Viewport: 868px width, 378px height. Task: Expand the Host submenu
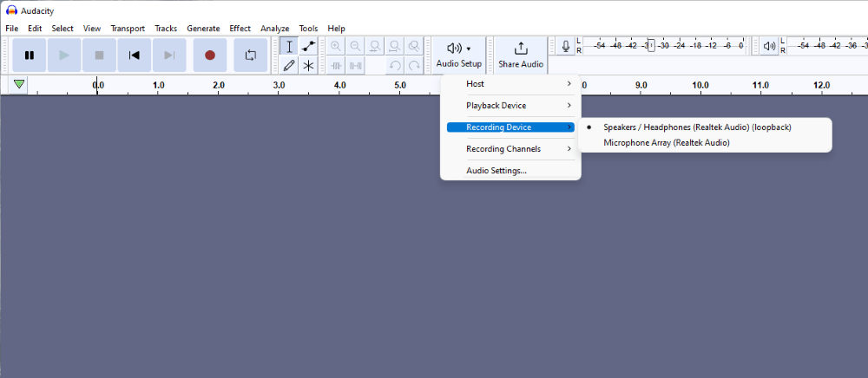[510, 84]
